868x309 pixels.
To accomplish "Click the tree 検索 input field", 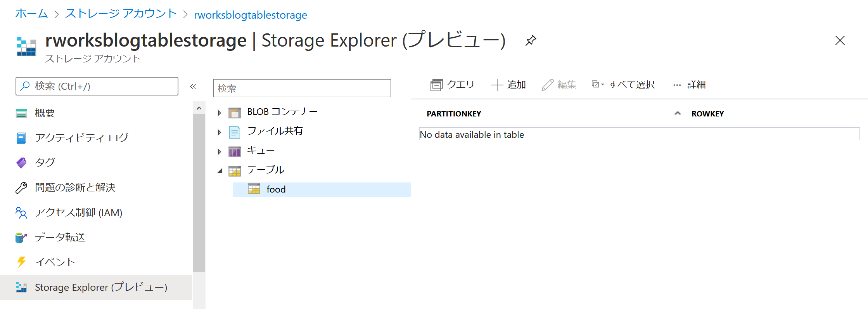I will 302,88.
